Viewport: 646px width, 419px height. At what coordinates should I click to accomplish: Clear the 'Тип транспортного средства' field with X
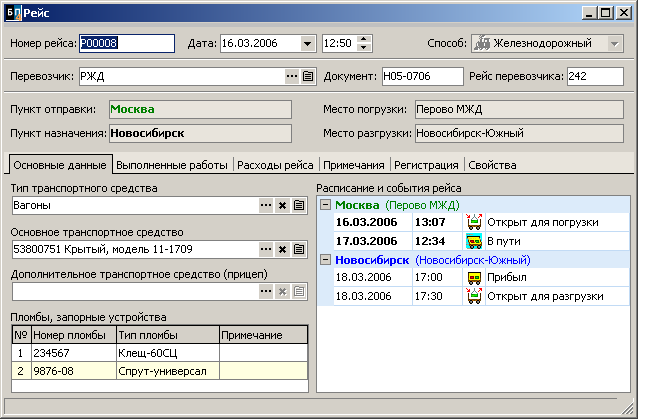[282, 205]
